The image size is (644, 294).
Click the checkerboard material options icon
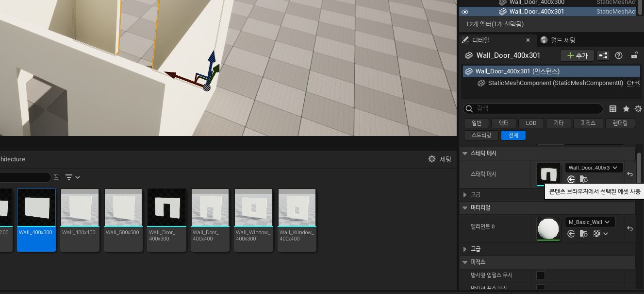tap(597, 234)
